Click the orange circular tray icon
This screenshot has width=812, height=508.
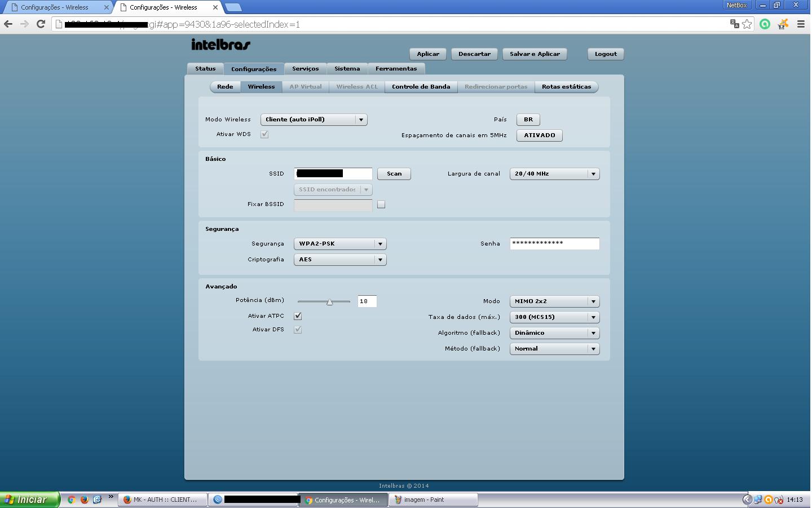pyautogui.click(x=768, y=500)
